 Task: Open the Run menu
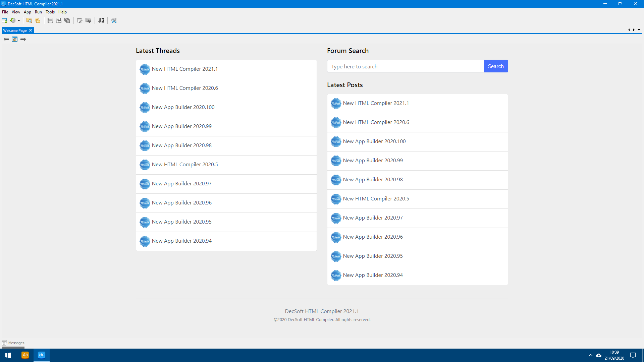tap(38, 12)
